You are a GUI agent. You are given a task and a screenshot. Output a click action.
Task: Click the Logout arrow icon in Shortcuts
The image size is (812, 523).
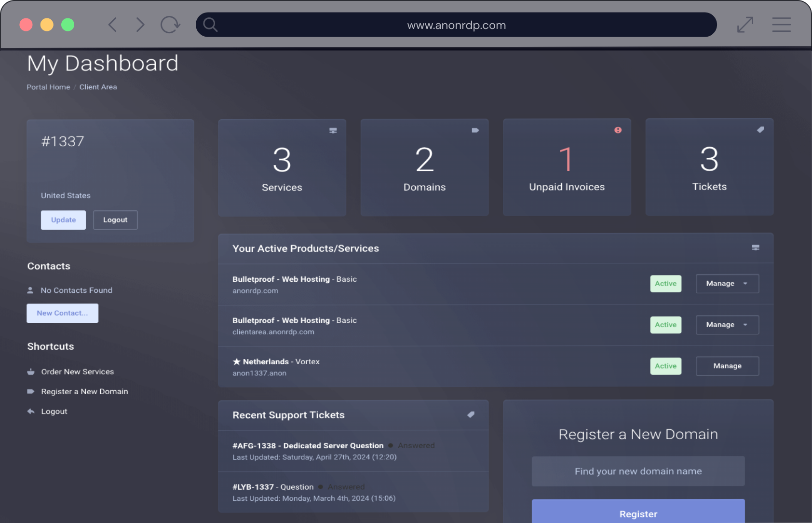[30, 411]
